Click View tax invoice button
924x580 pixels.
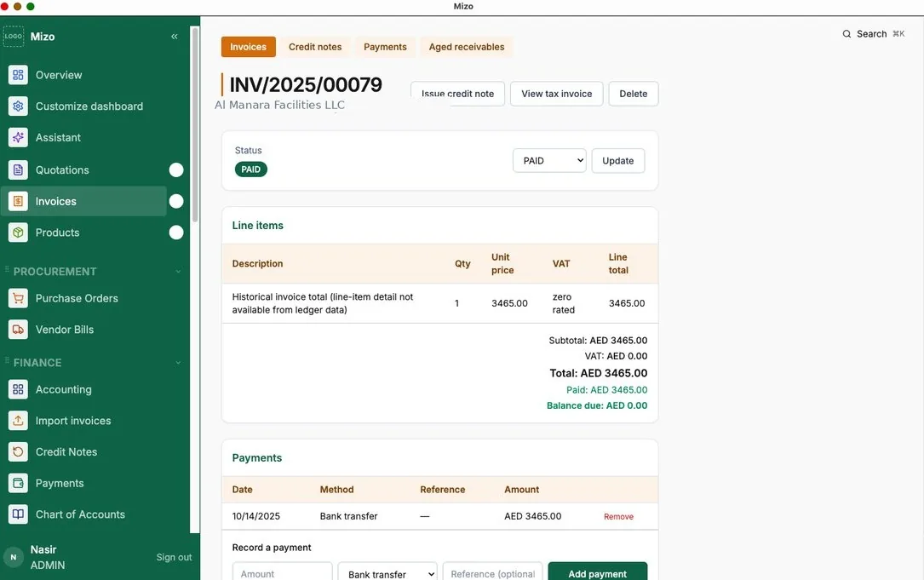(x=556, y=94)
